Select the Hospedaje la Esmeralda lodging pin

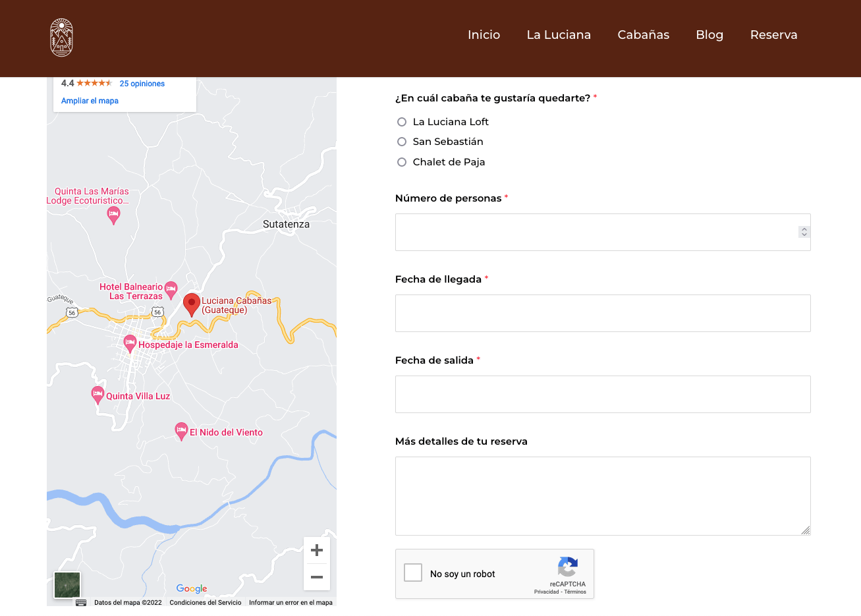click(x=130, y=343)
